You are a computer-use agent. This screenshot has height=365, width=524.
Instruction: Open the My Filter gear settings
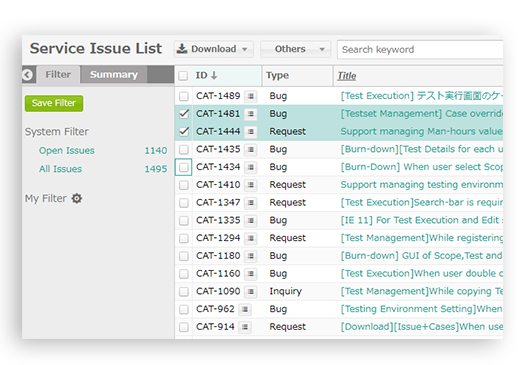click(x=77, y=199)
